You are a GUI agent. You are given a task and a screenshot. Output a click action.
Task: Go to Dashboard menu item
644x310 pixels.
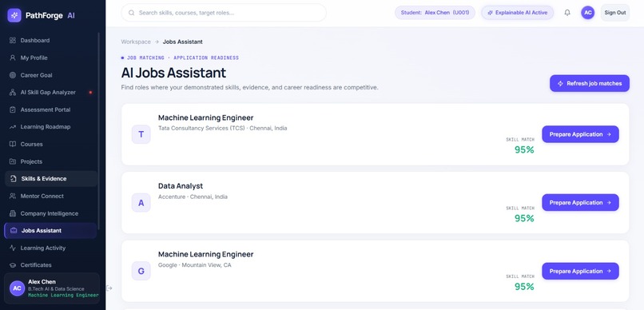click(51, 40)
